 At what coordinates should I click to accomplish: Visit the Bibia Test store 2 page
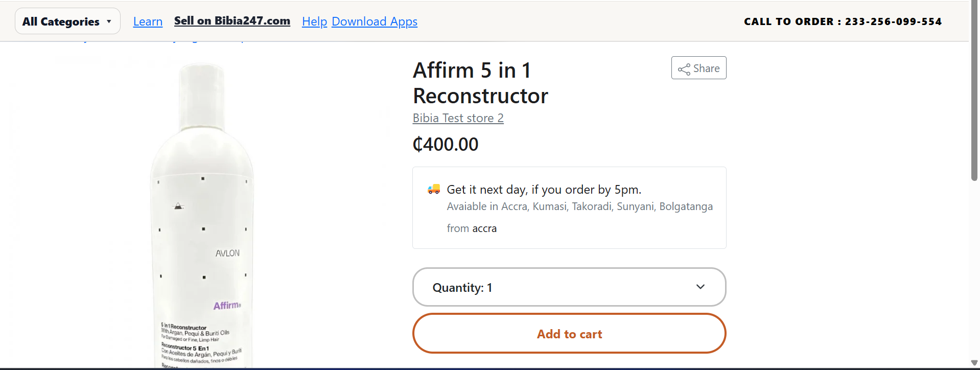coord(458,118)
